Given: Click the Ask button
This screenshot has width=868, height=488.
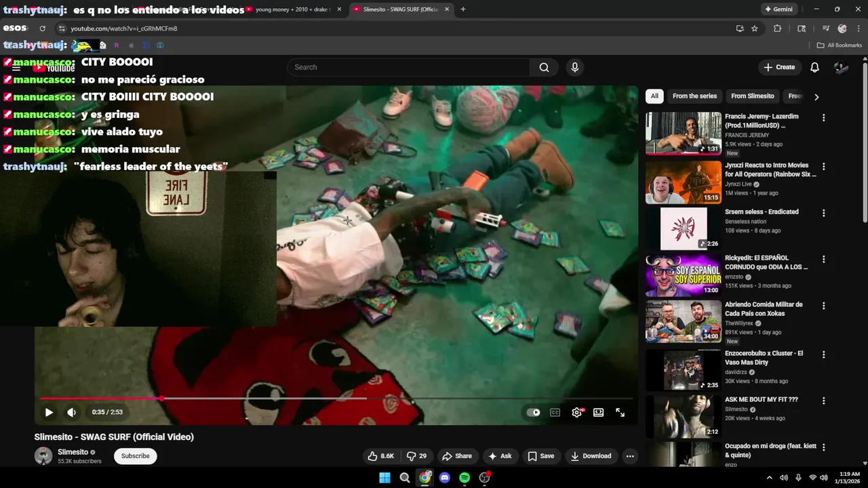Looking at the screenshot, I should [500, 456].
